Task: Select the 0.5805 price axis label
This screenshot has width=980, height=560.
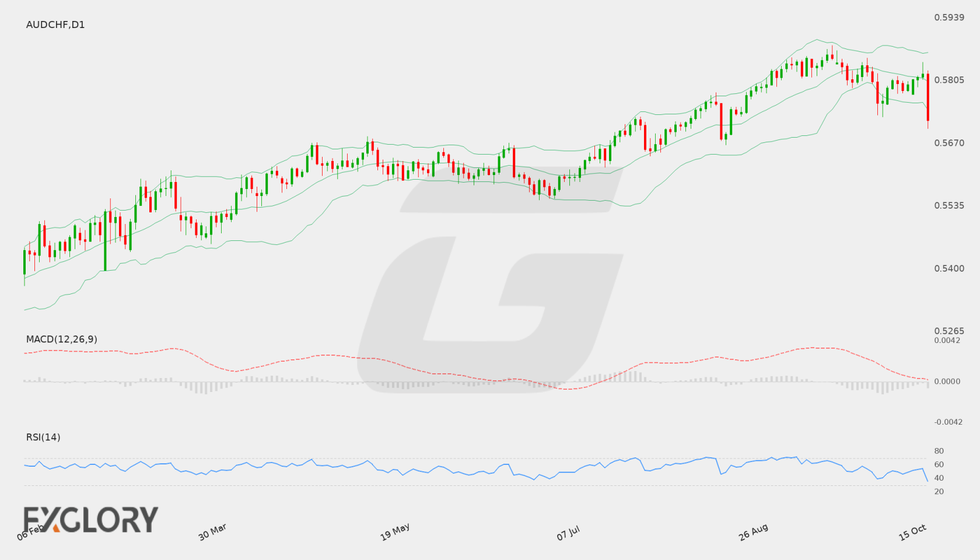Action: 949,80
